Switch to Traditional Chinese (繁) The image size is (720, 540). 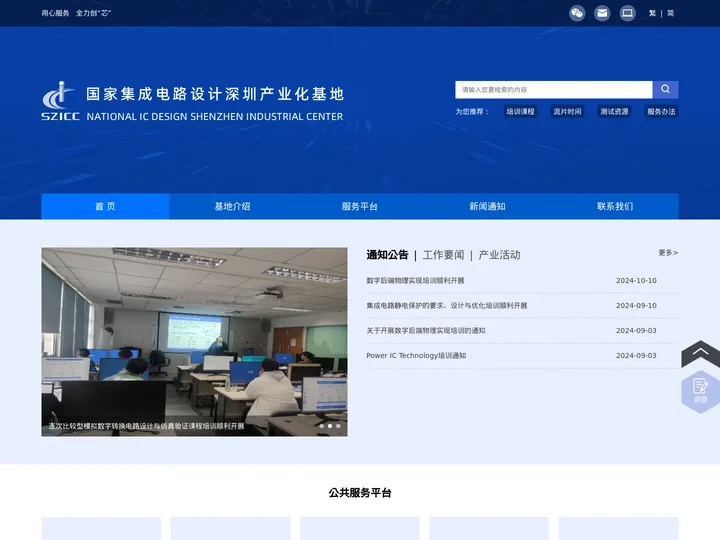(652, 13)
